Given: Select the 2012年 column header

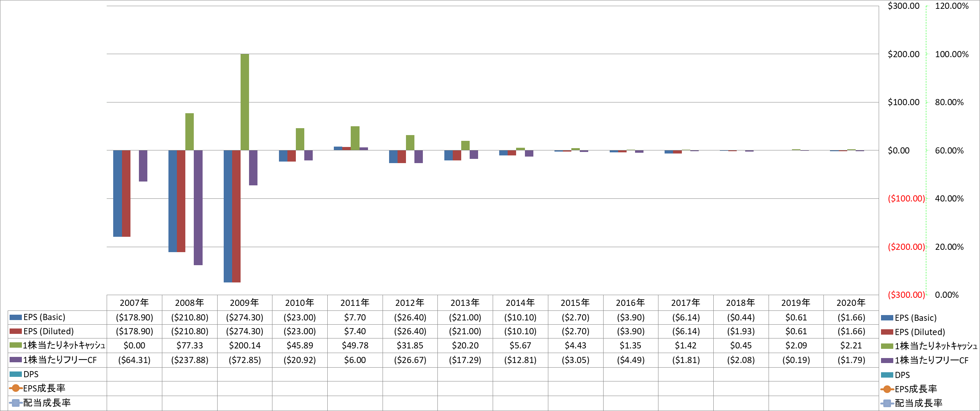Looking at the screenshot, I should click(410, 303).
